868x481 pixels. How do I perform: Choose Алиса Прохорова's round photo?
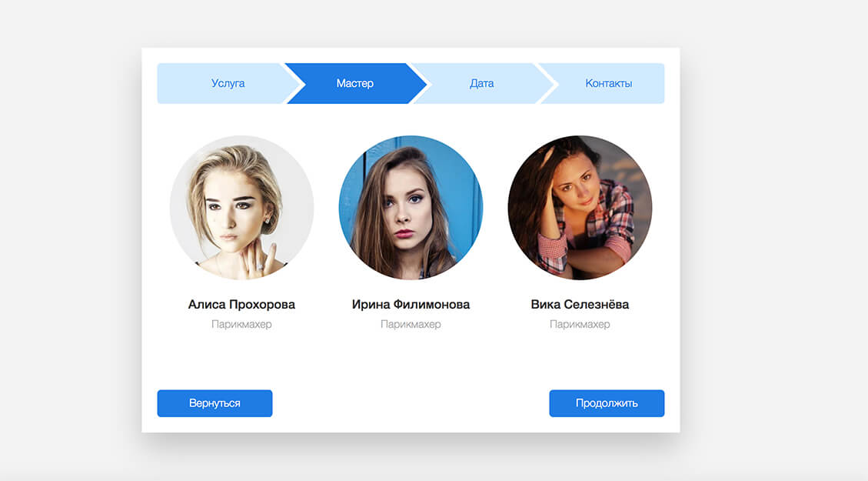point(241,207)
